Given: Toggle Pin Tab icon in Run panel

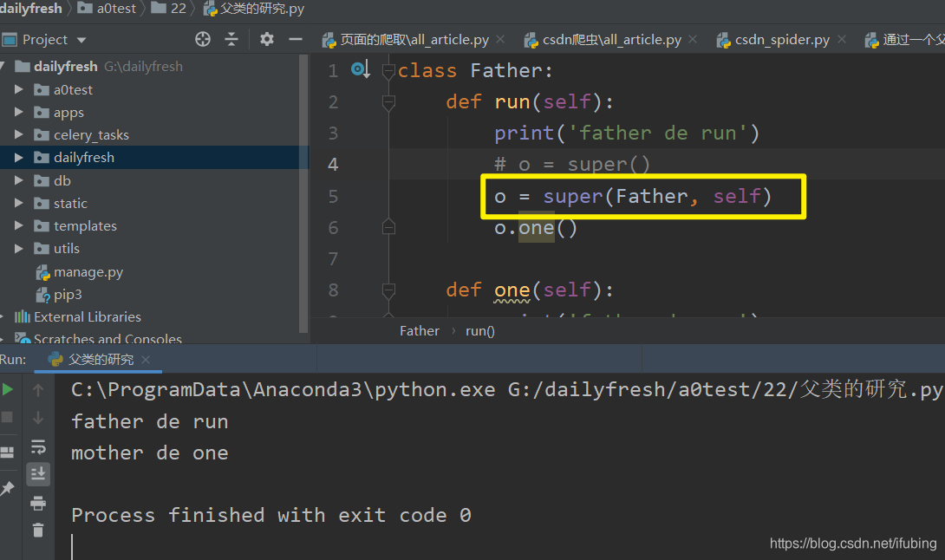Looking at the screenshot, I should tap(7, 488).
